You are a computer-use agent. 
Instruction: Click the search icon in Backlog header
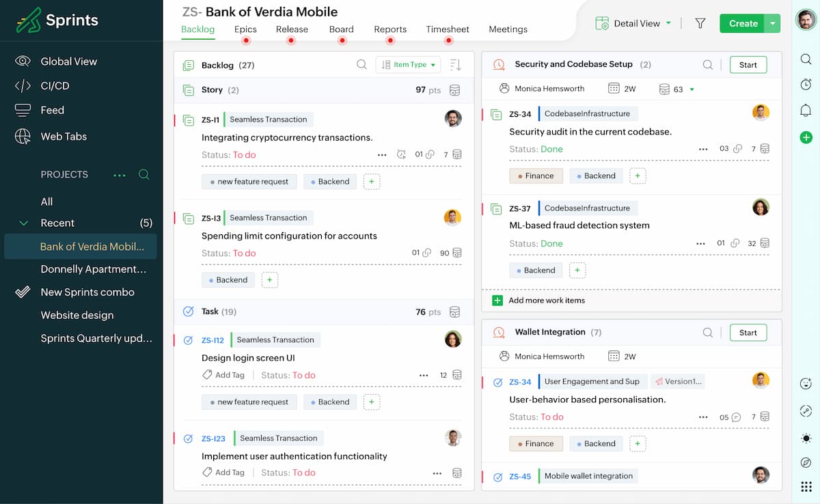361,65
